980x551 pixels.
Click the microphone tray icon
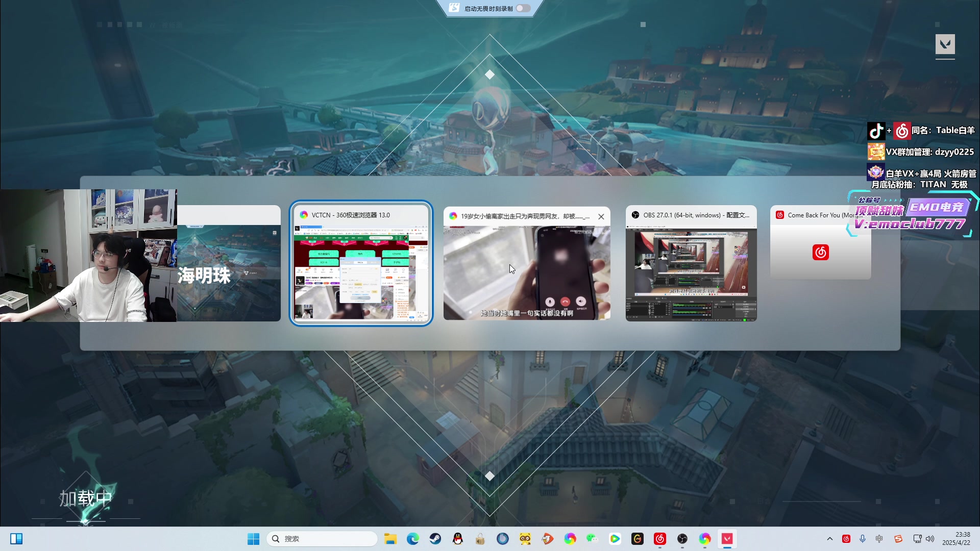863,539
